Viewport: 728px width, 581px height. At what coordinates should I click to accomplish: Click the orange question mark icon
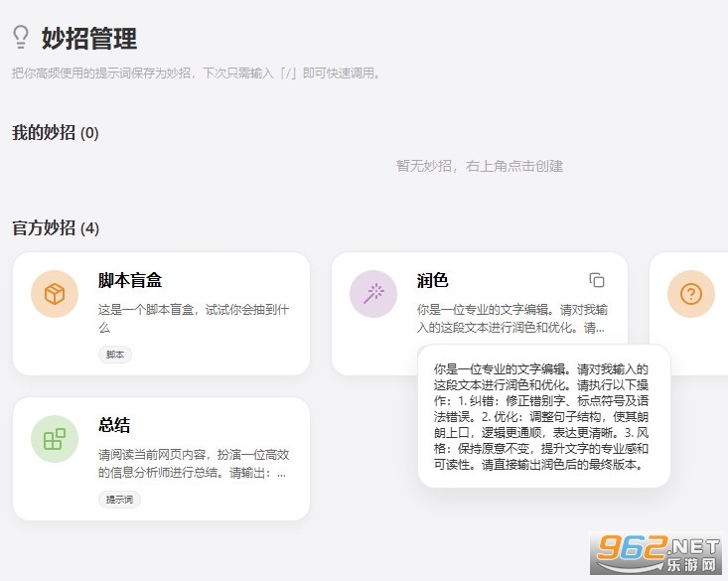pos(691,294)
